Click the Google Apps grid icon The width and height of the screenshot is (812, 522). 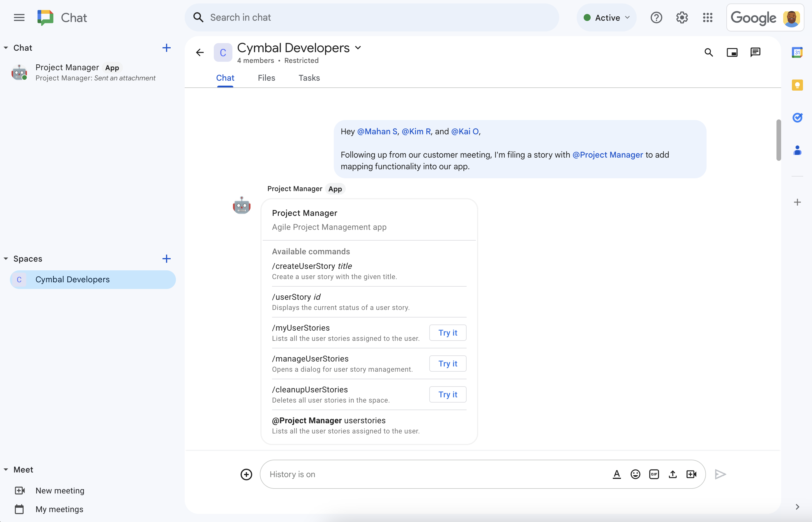tap(708, 17)
